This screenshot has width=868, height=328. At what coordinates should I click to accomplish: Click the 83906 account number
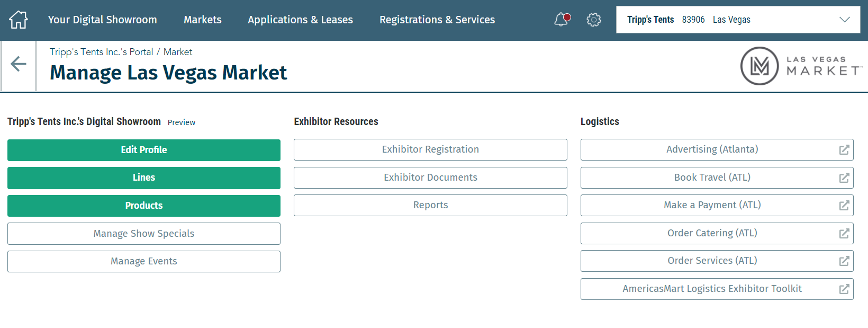click(x=693, y=20)
